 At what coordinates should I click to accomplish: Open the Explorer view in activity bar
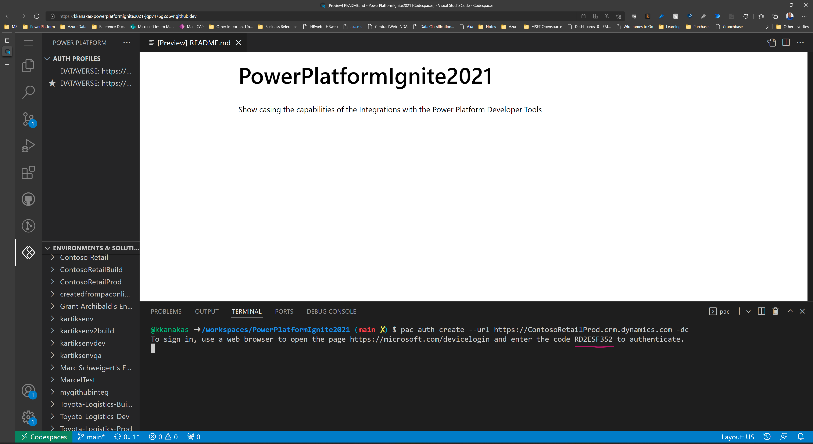click(29, 65)
